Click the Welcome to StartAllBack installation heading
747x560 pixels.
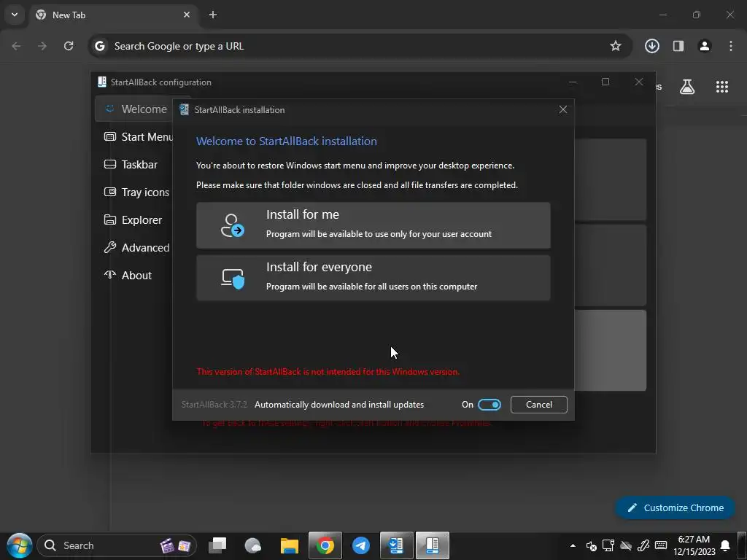click(286, 141)
